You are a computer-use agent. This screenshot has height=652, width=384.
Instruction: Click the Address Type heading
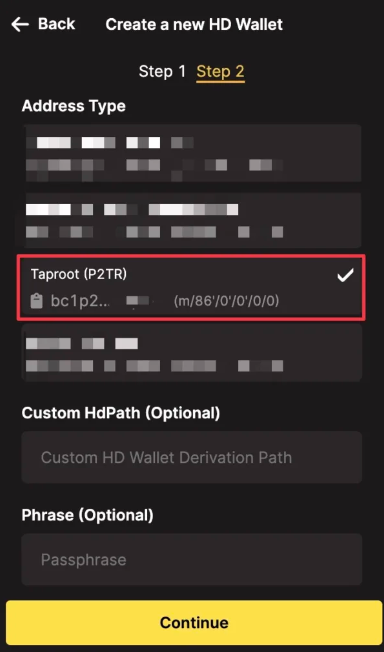[x=74, y=106]
